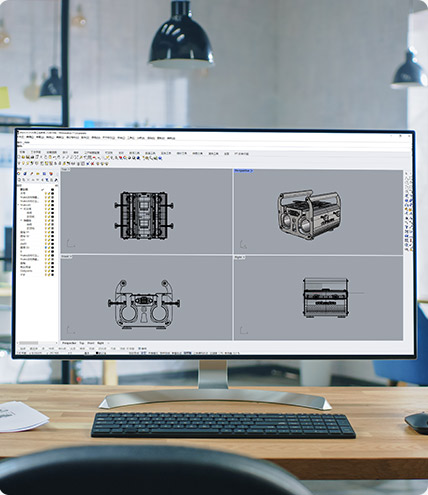Collapse the outermost expanded layer group
428x495 pixels.
18,205
